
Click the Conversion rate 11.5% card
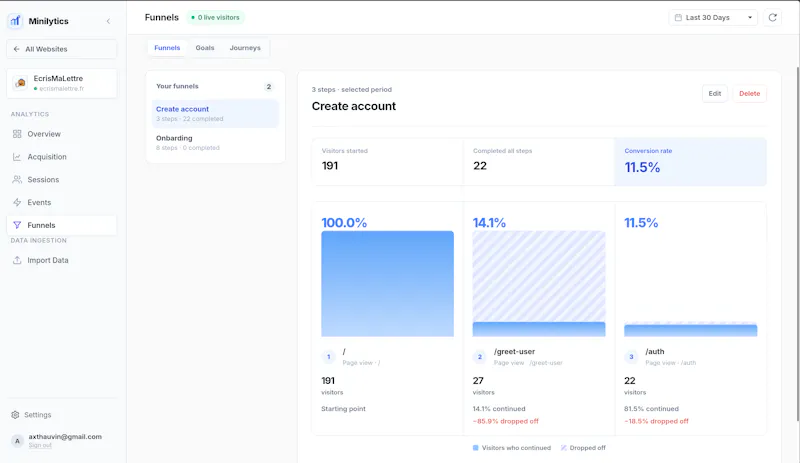(690, 161)
